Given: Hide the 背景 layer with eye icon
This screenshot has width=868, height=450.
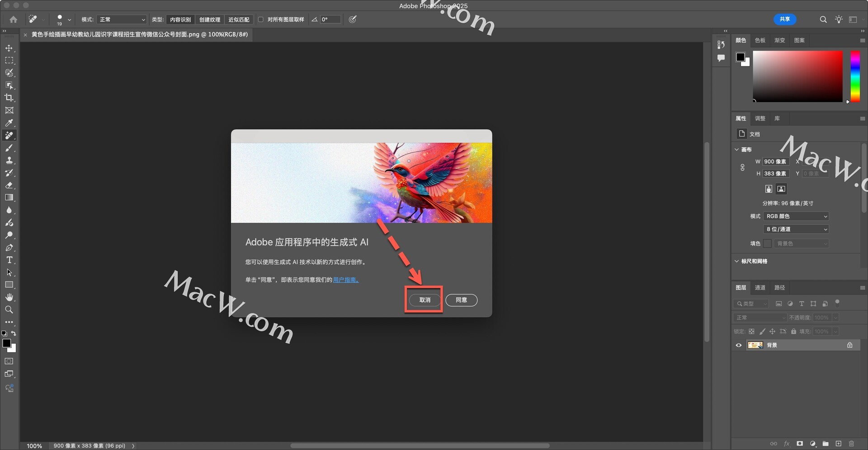Looking at the screenshot, I should tap(739, 345).
